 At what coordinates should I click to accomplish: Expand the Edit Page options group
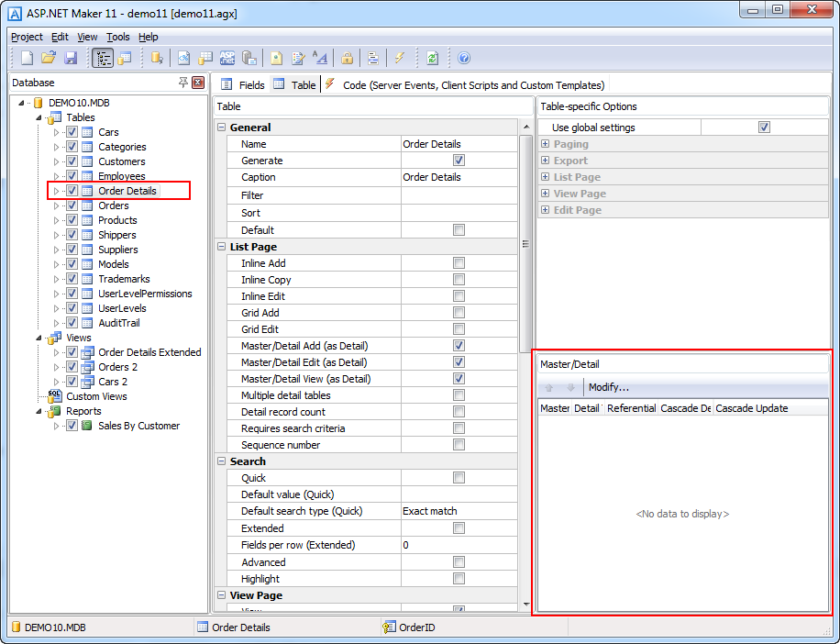pos(545,209)
